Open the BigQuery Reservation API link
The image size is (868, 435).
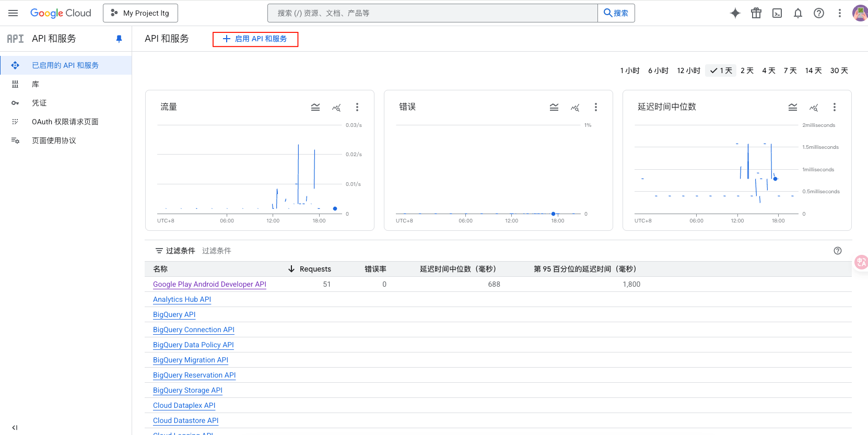194,375
